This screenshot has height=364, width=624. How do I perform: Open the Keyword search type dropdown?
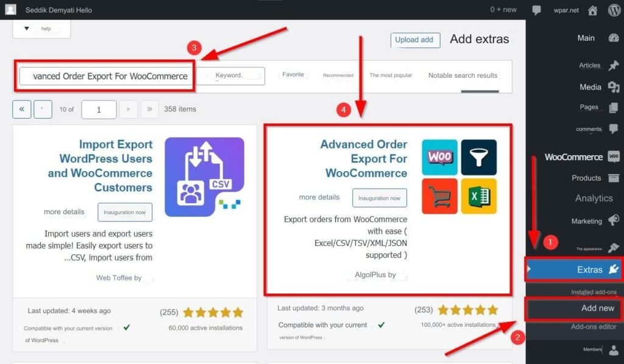231,75
